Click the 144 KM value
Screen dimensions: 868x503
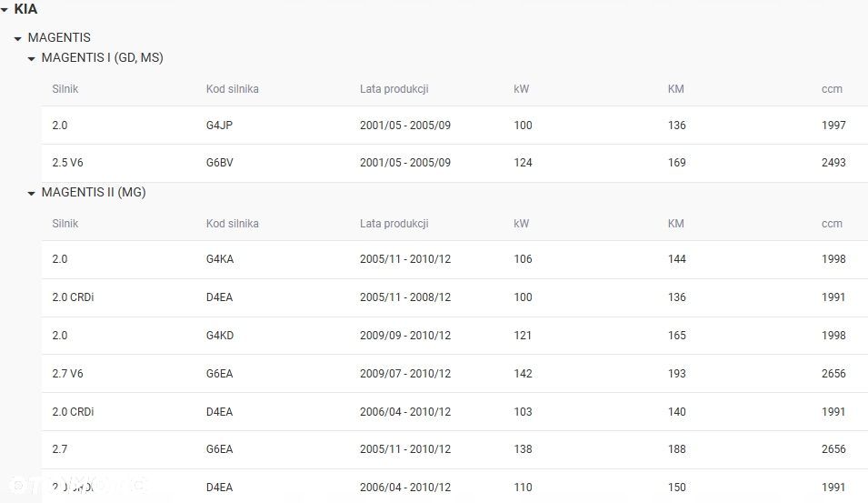pos(677,259)
